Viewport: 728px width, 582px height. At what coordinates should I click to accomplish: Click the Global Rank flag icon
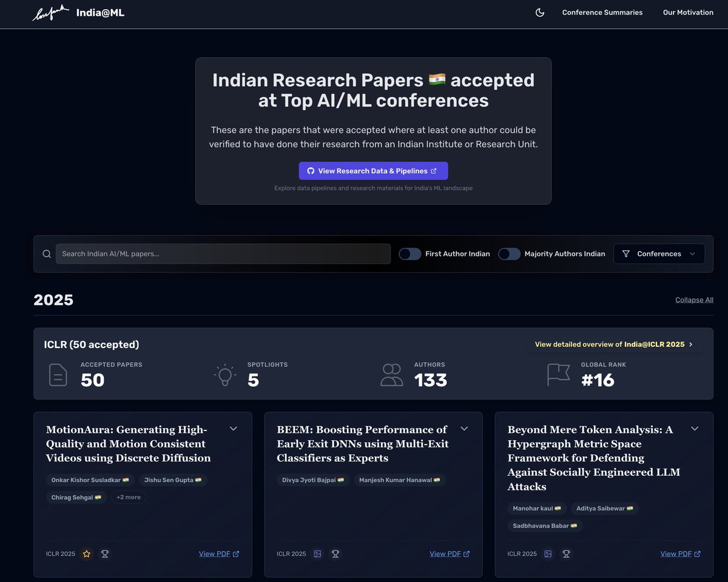[559, 375]
